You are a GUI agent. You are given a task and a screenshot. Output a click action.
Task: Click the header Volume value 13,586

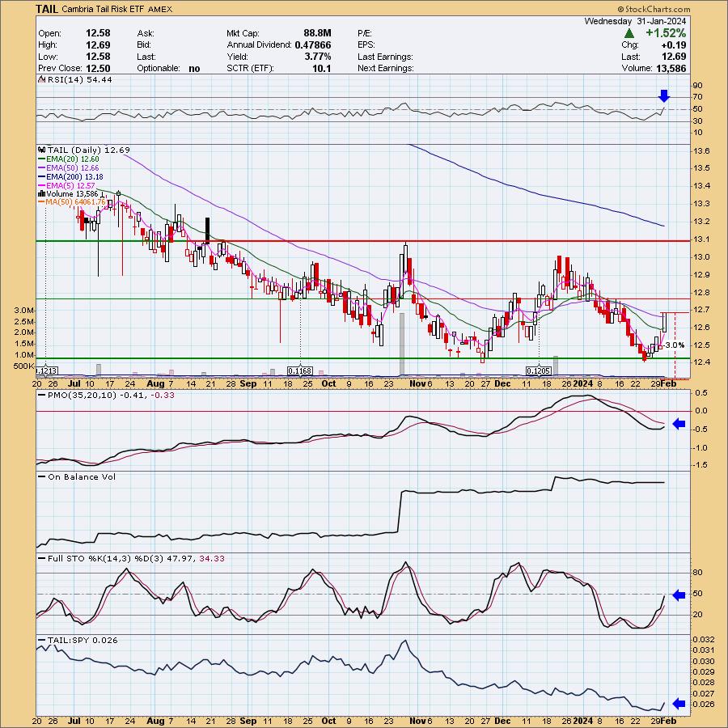tap(671, 68)
